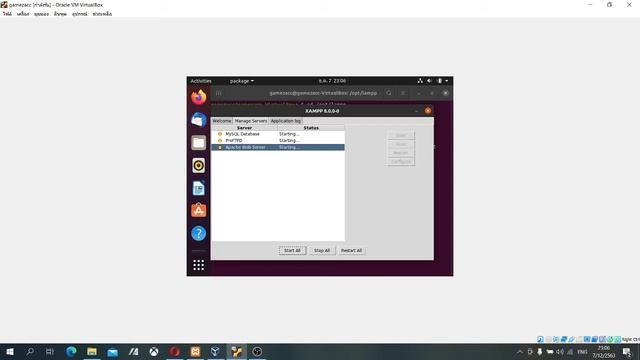
Task: Click the Configure button in XAMPP
Action: click(401, 162)
